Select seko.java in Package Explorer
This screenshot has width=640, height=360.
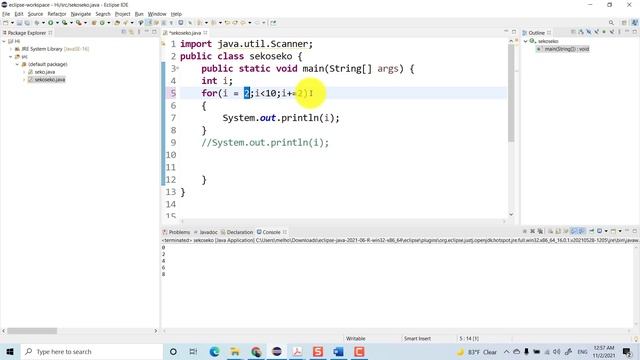pyautogui.click(x=45, y=72)
